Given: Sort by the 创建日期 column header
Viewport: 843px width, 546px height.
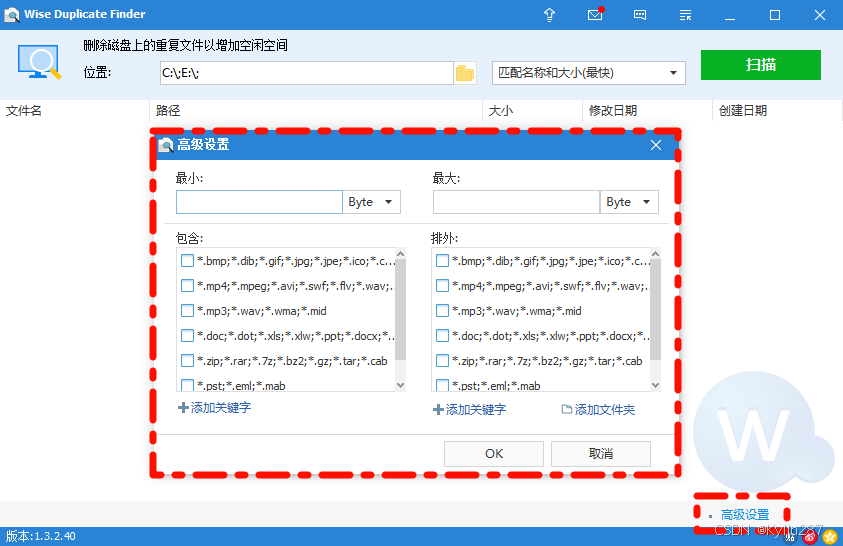Looking at the screenshot, I should click(x=777, y=111).
